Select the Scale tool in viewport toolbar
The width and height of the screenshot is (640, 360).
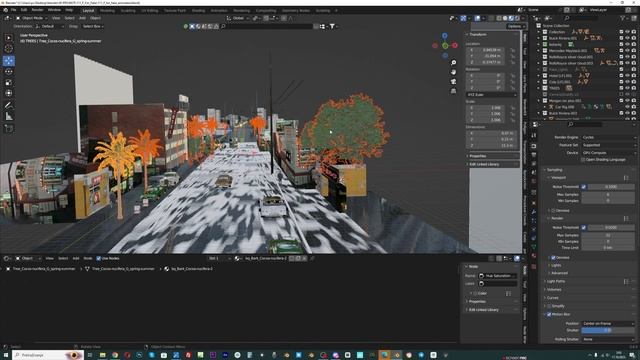[9, 82]
